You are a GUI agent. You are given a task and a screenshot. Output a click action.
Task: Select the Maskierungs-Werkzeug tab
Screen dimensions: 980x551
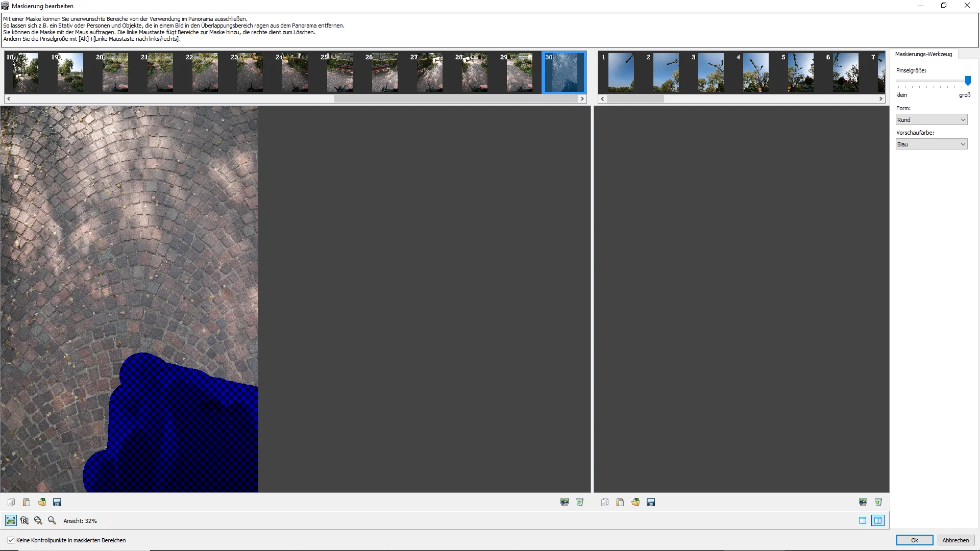(x=923, y=54)
